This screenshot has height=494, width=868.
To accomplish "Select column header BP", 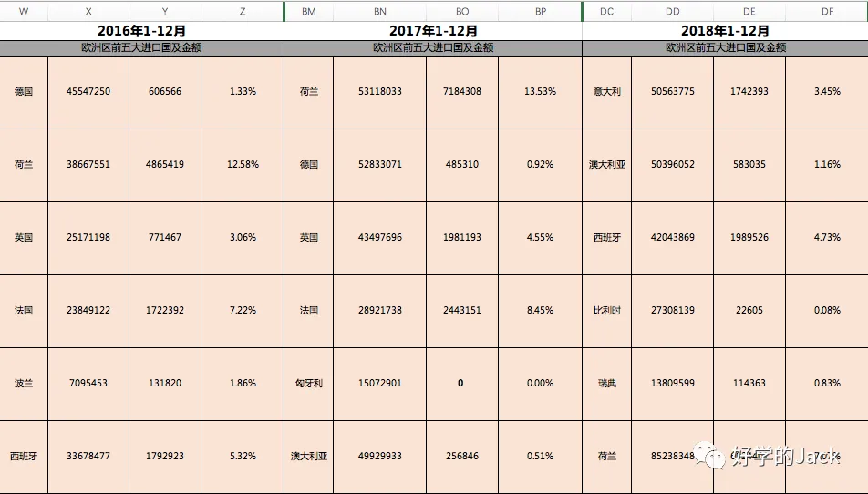I will pyautogui.click(x=541, y=12).
